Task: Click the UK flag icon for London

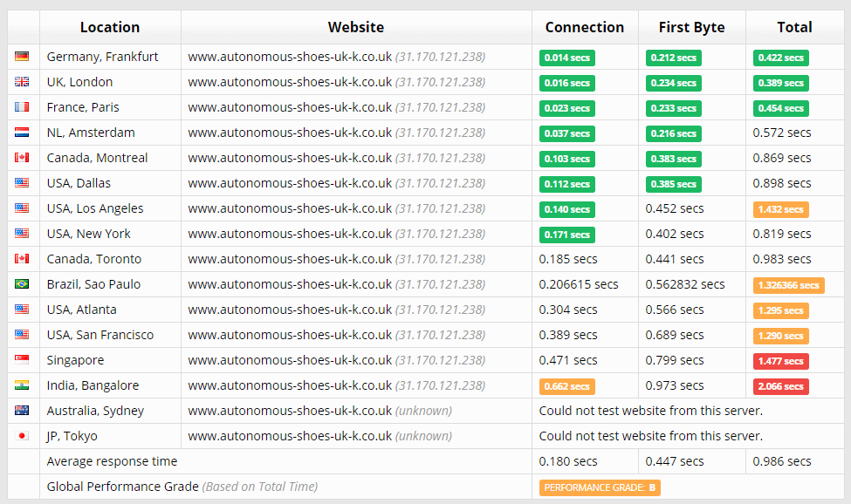Action: point(22,82)
